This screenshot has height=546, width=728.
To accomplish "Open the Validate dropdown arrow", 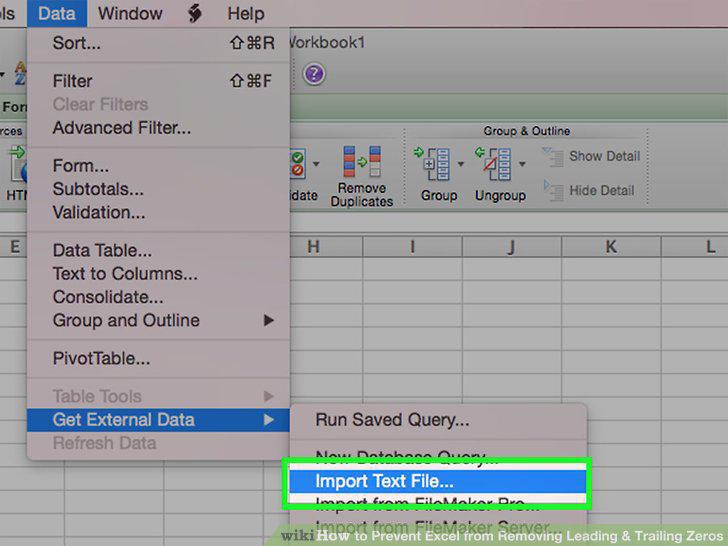I will point(316,164).
